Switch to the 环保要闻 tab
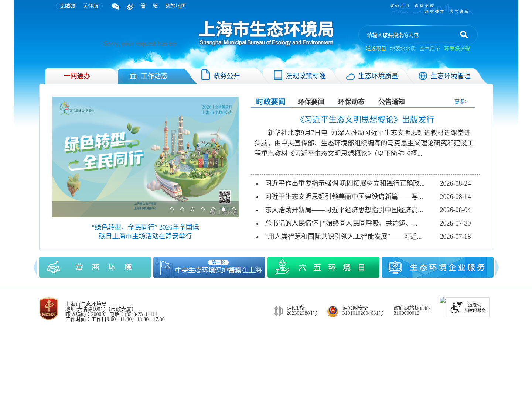The width and height of the screenshot is (532, 406). pos(311,101)
